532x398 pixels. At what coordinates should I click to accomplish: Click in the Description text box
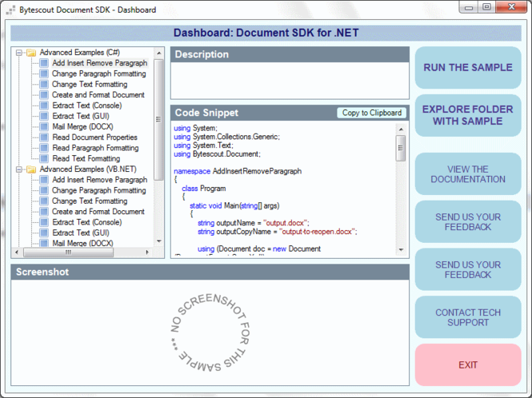pyautogui.click(x=290, y=81)
